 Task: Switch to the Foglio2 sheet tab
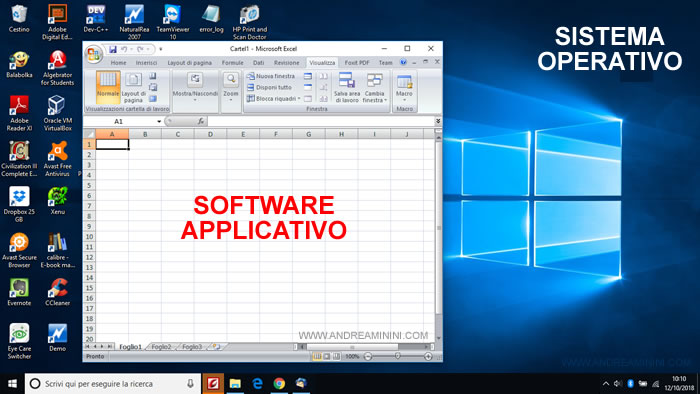click(x=161, y=346)
